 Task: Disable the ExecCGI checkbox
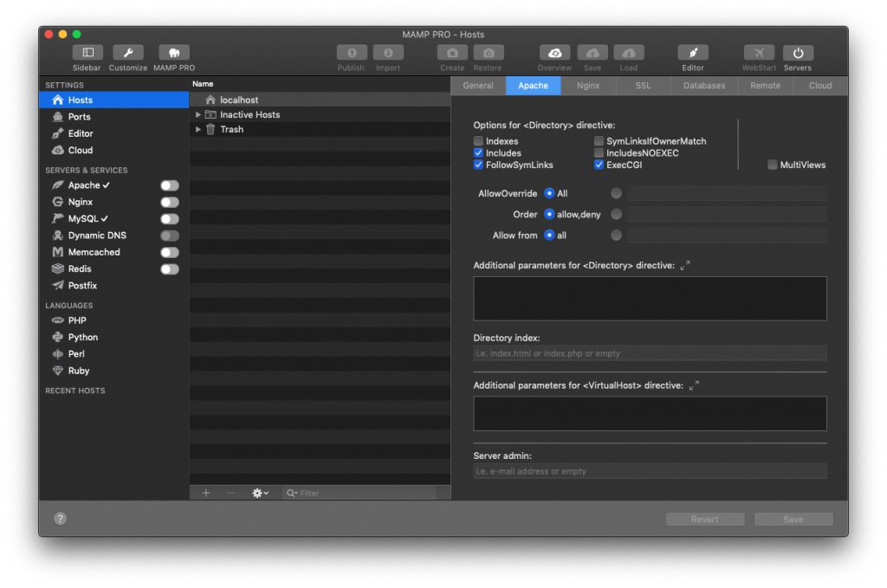[599, 165]
